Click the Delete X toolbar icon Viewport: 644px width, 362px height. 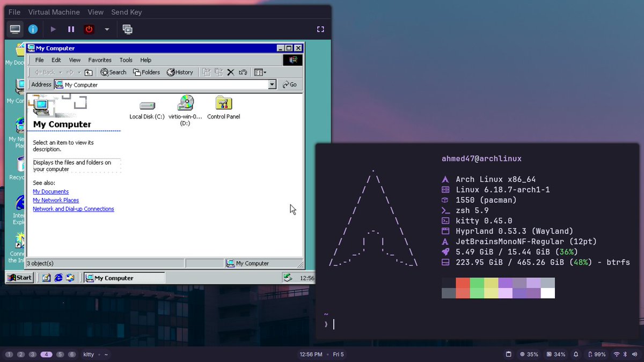tap(231, 72)
